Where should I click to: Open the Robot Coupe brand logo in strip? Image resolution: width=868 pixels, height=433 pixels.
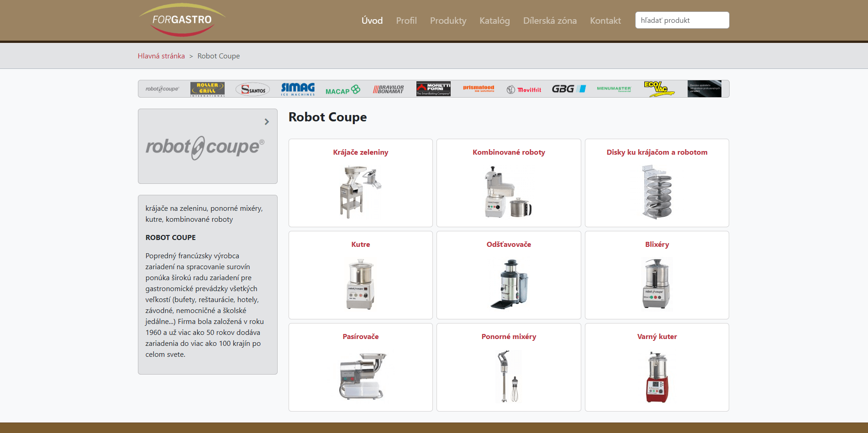163,89
